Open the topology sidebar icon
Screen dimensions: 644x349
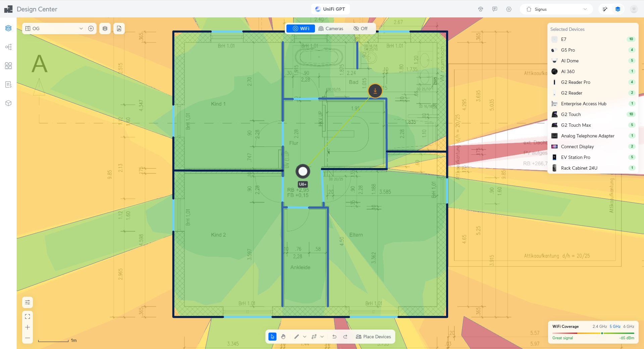8,47
